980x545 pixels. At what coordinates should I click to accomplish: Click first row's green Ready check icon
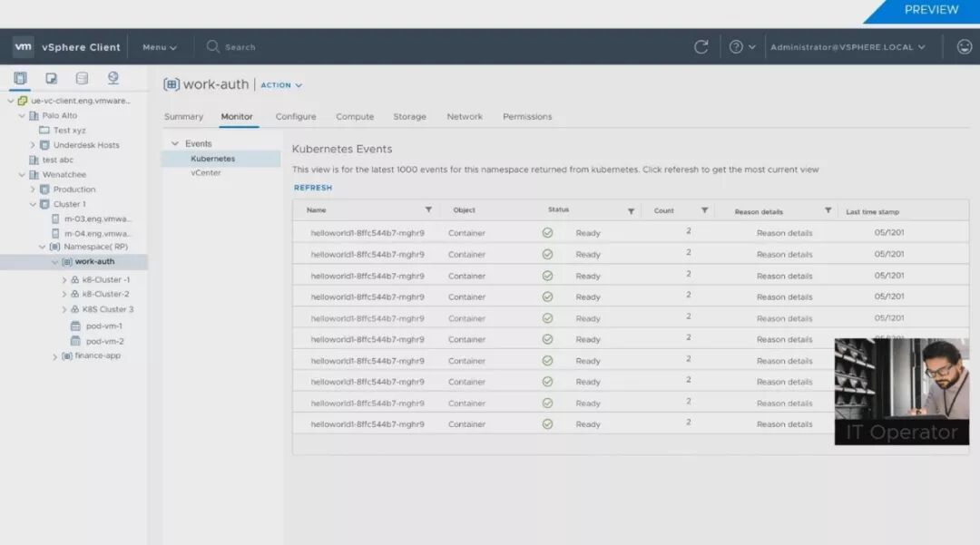[547, 233]
